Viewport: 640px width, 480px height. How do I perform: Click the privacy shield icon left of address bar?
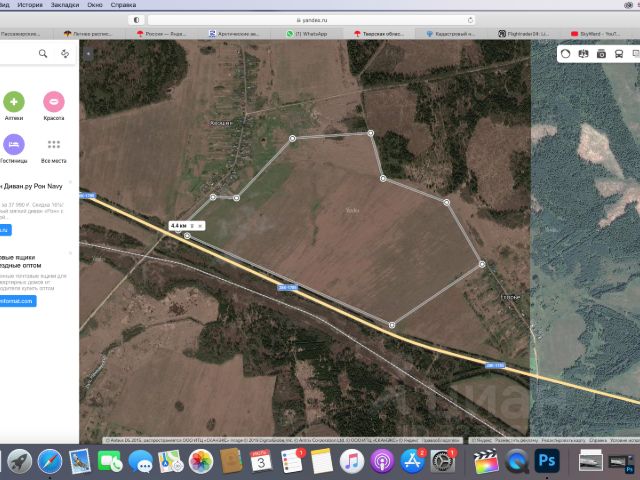coord(136,20)
